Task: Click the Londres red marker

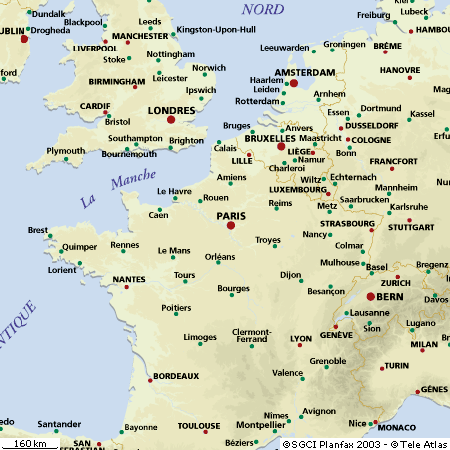Action: tap(171, 120)
